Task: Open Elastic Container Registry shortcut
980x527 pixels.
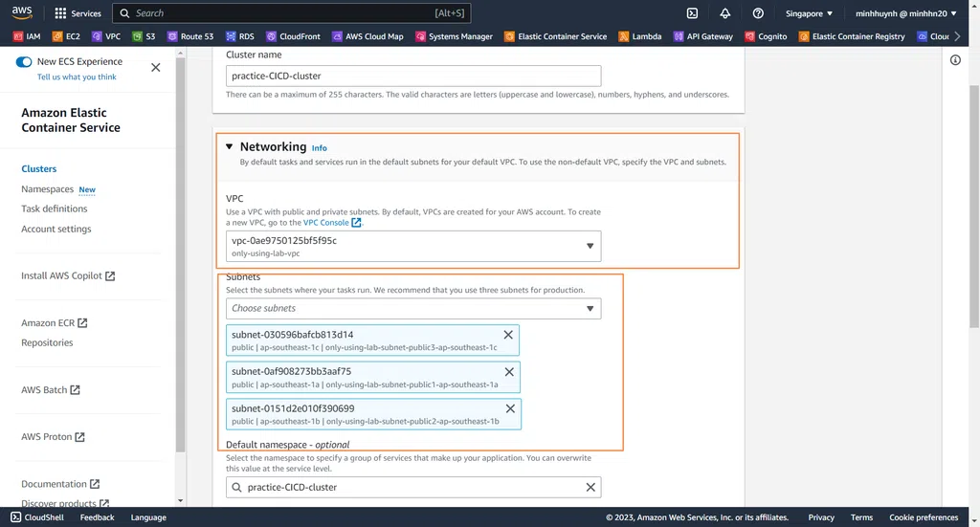Action: coord(852,36)
